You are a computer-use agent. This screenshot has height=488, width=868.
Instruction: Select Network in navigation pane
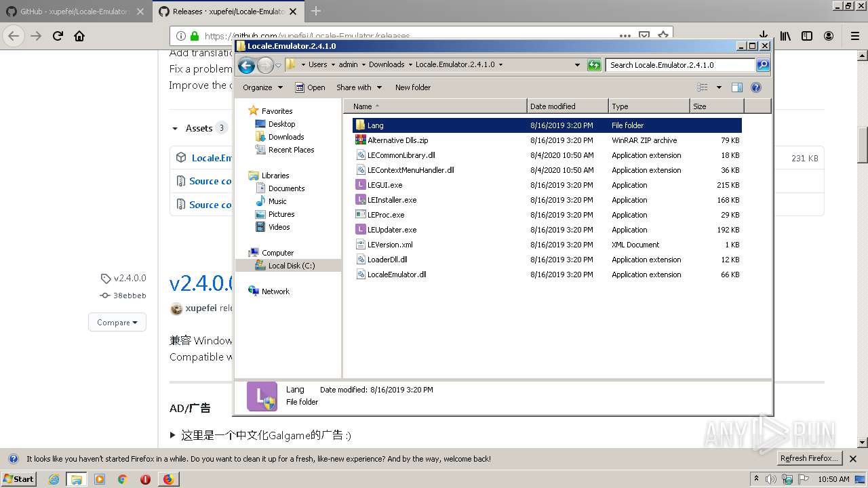pos(275,291)
